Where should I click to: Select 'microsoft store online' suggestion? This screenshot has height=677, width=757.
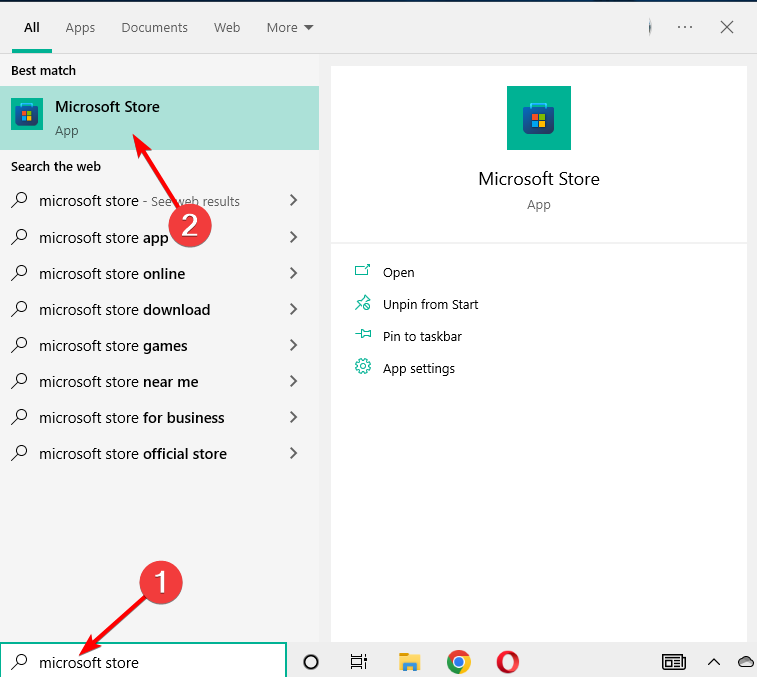coord(159,273)
